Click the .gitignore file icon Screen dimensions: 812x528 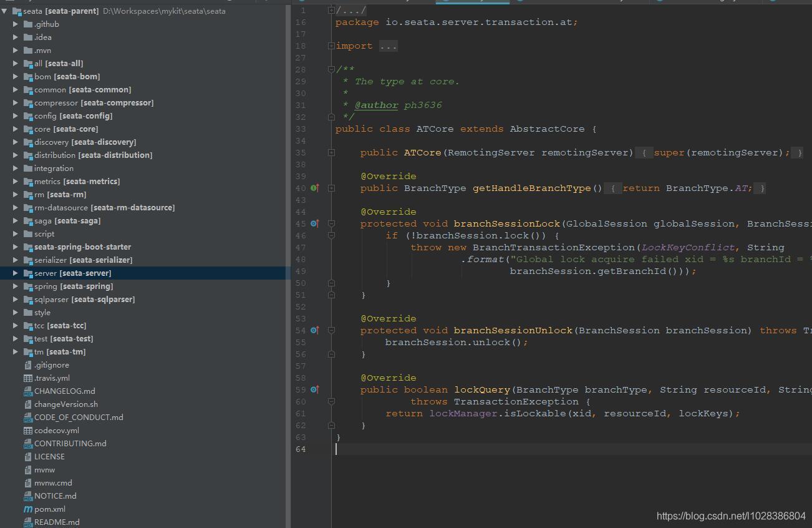point(28,364)
